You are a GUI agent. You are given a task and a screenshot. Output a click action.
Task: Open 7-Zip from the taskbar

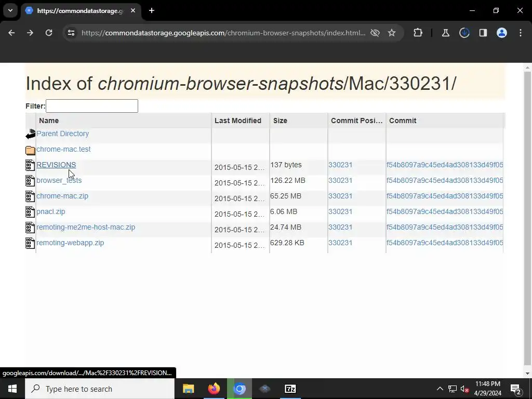290,389
